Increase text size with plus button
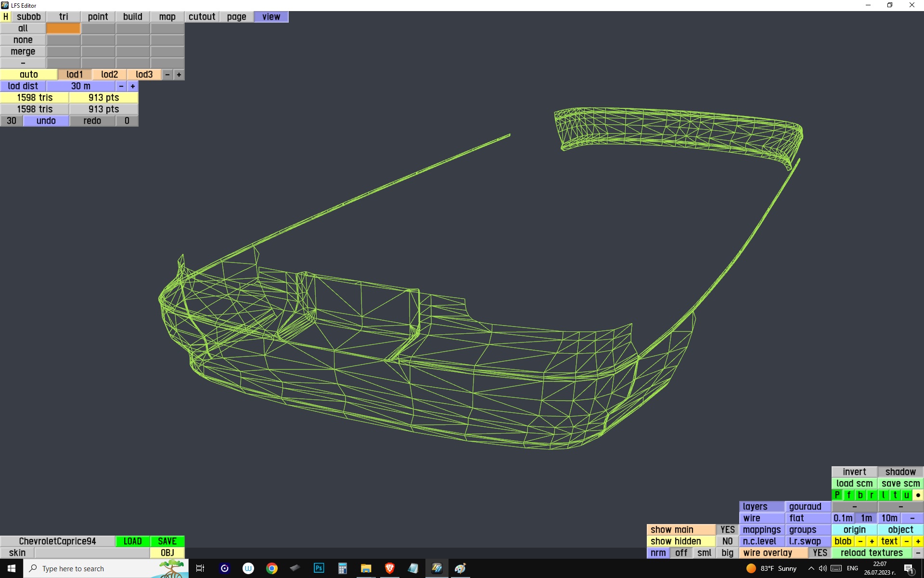This screenshot has width=924, height=578. pos(918,541)
